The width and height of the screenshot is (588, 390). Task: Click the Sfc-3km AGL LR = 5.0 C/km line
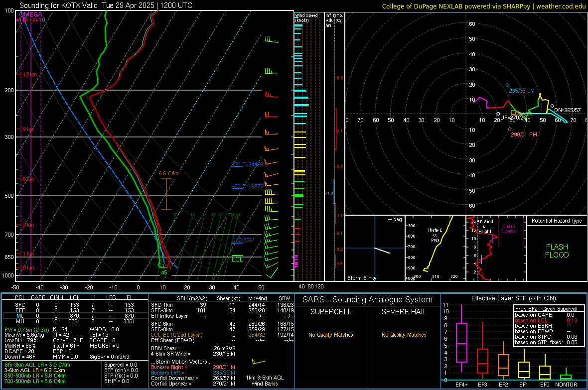(x=37, y=365)
